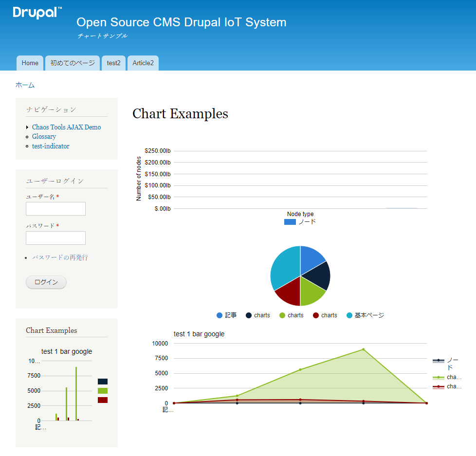
Task: Click the 基本ページ cyan legend dot
Action: [x=349, y=315]
